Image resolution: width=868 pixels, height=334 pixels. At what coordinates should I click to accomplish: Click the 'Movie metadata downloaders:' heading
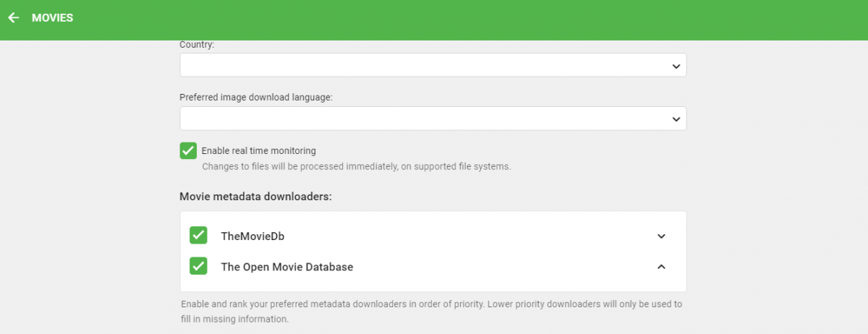click(x=255, y=197)
